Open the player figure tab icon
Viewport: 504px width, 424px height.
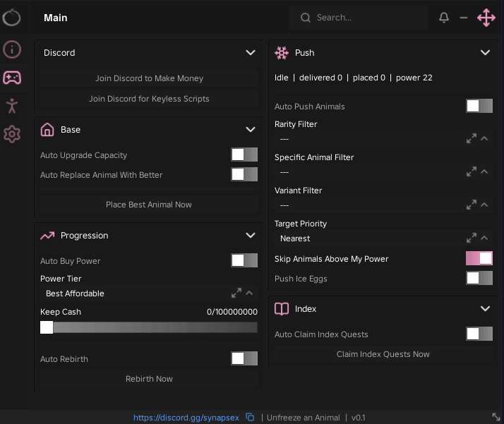(12, 106)
